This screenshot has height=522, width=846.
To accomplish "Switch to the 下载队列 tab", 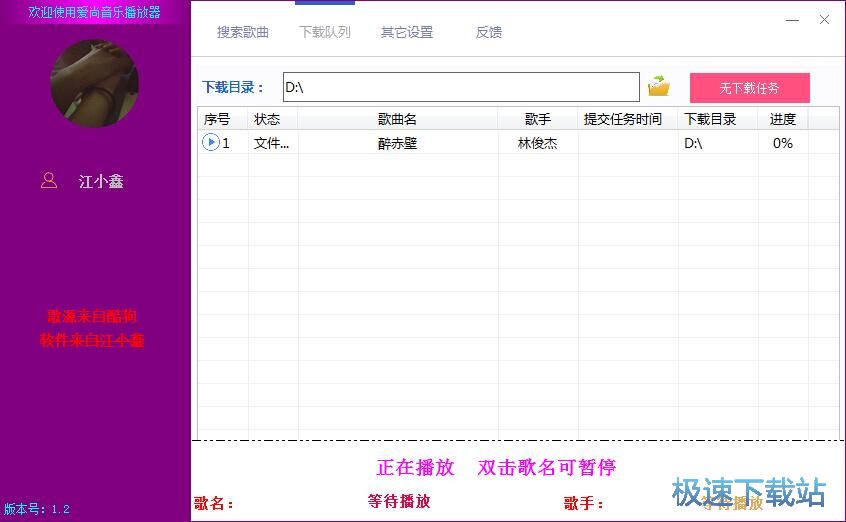I will point(325,32).
